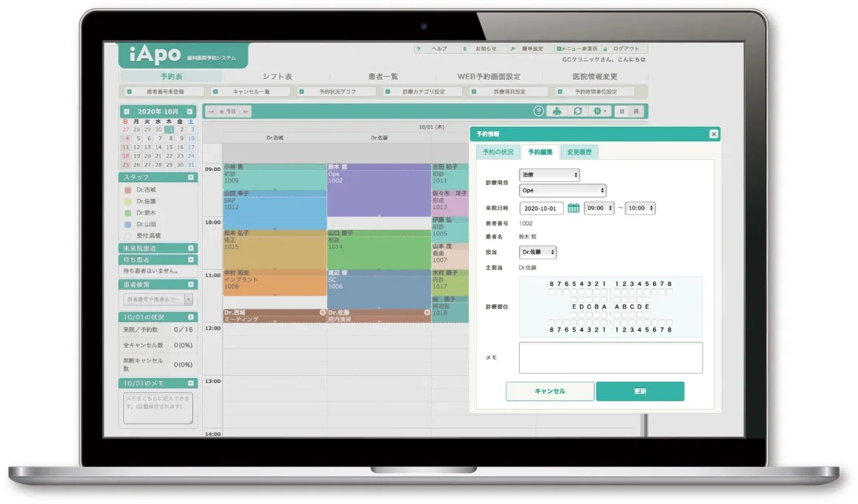Click the Dr.西城 pink color swatch

tap(128, 189)
